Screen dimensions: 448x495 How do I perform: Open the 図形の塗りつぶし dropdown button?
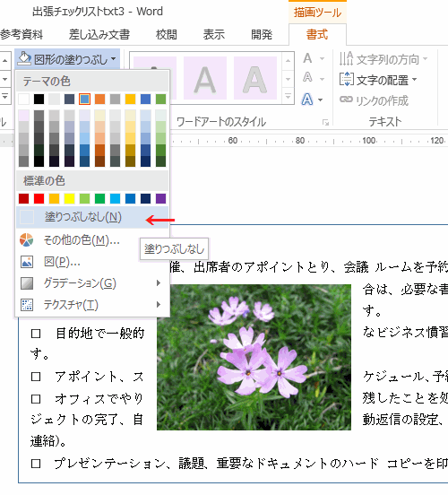[67, 59]
